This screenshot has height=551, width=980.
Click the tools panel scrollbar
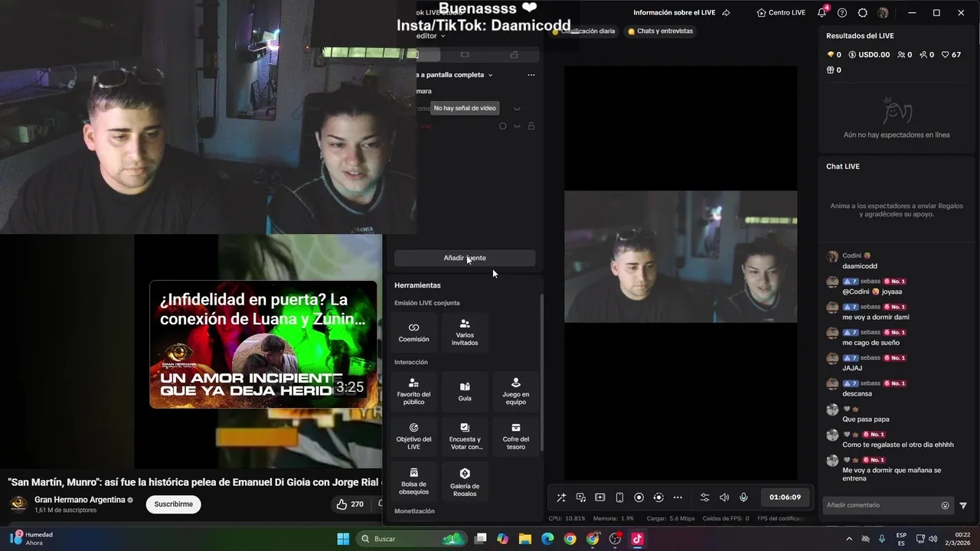pos(542,373)
